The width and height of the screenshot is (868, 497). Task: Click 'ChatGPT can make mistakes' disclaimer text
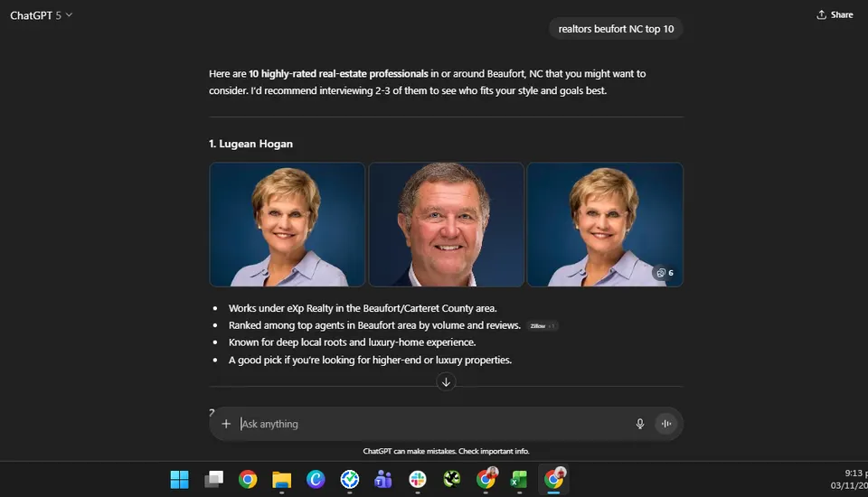point(446,451)
